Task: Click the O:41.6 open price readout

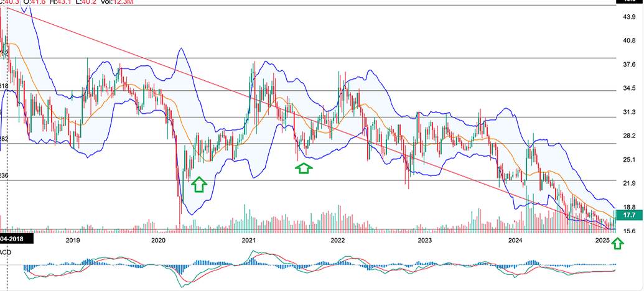Action: click(35, 2)
